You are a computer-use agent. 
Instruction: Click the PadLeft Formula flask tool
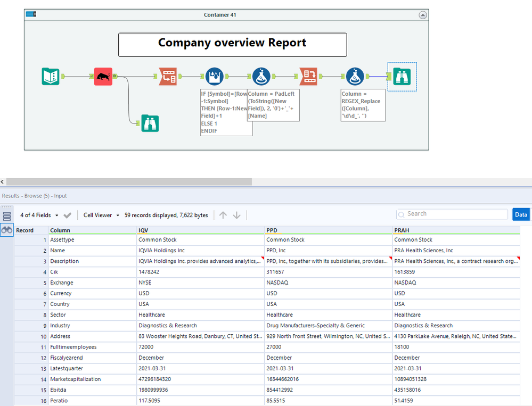tap(261, 77)
